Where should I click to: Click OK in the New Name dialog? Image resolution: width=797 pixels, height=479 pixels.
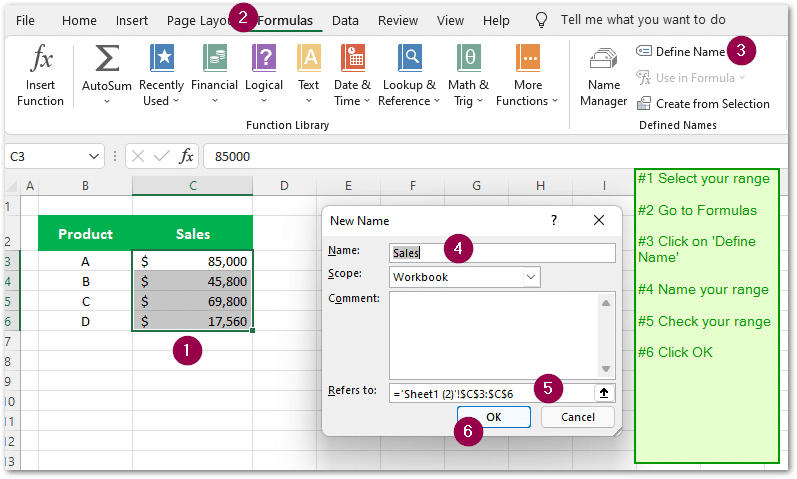pos(494,417)
